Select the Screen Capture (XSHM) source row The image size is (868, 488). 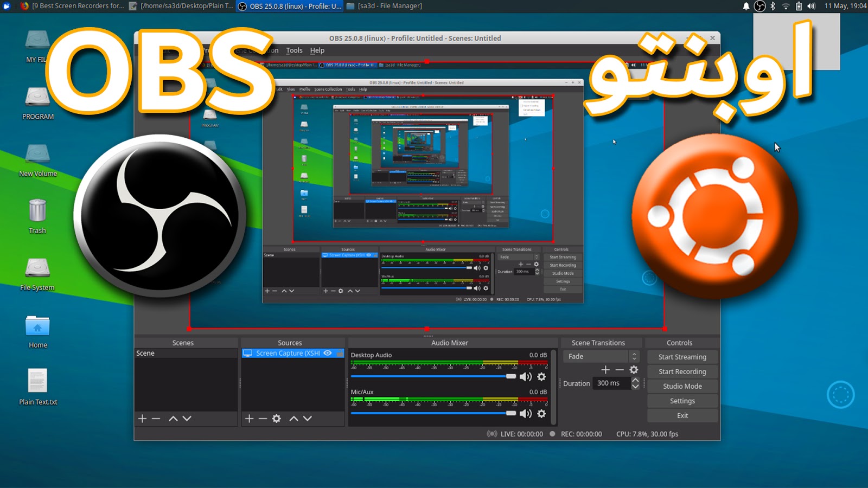pyautogui.click(x=293, y=353)
